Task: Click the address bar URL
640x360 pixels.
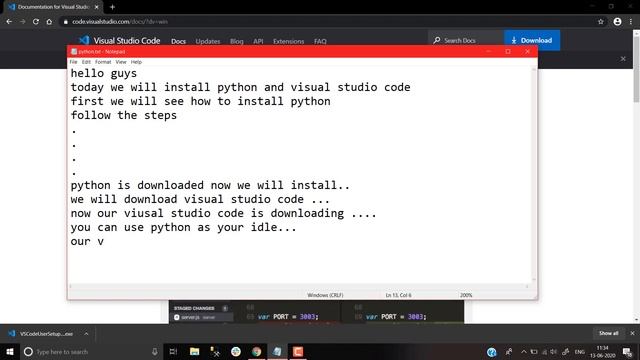Action: pyautogui.click(x=120, y=22)
